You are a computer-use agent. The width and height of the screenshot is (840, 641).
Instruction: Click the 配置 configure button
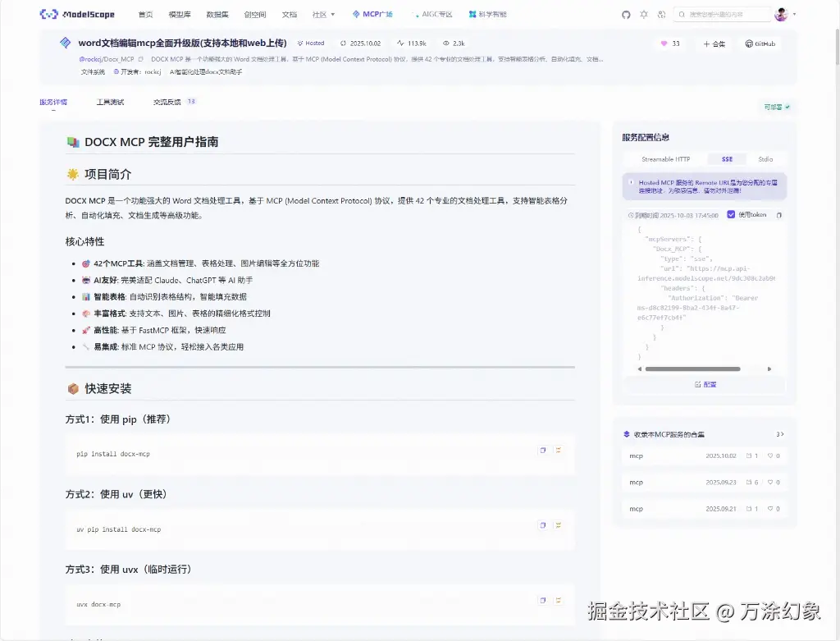[705, 384]
